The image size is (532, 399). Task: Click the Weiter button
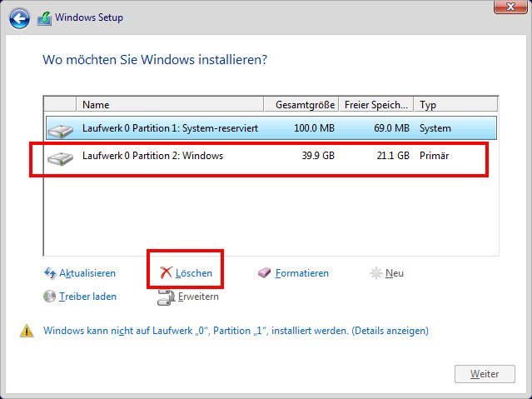click(485, 374)
